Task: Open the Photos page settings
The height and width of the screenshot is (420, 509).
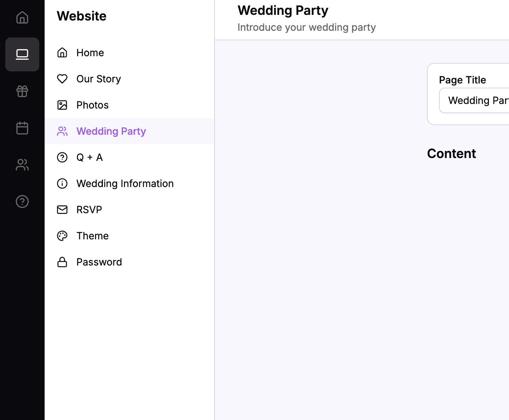Action: (x=92, y=105)
